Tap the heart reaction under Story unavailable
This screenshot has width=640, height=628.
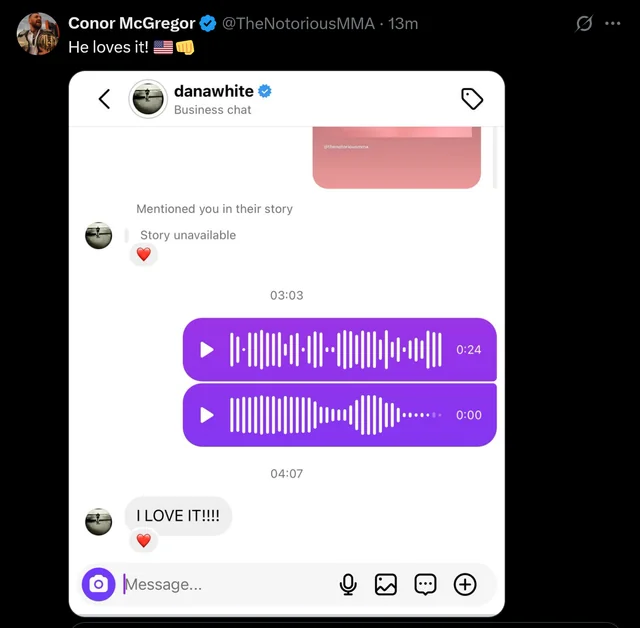(x=143, y=254)
